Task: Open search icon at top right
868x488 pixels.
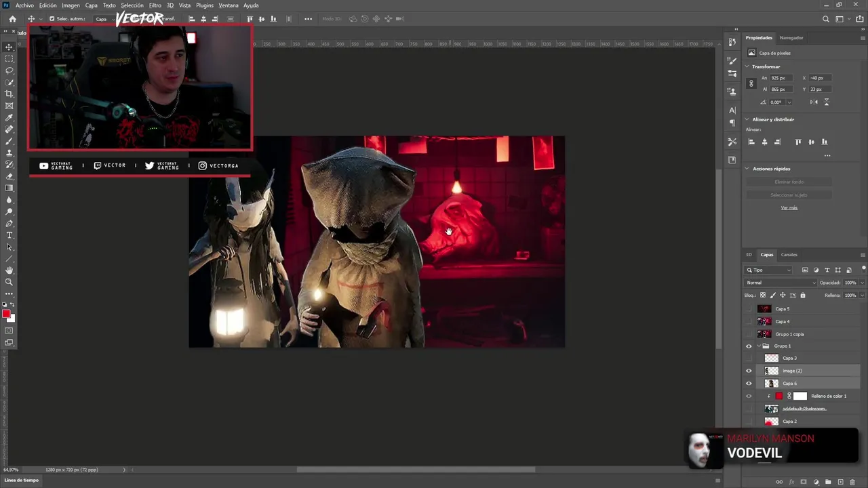Action: [x=825, y=19]
